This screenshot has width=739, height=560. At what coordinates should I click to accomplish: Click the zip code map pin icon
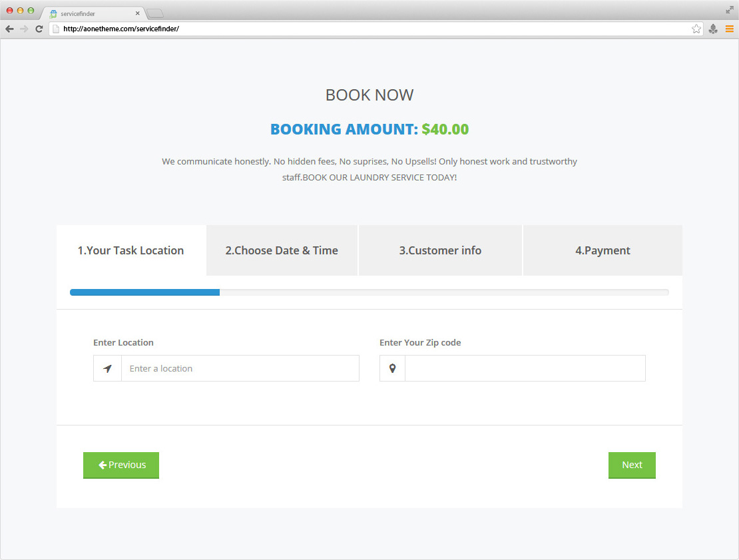[x=392, y=368]
